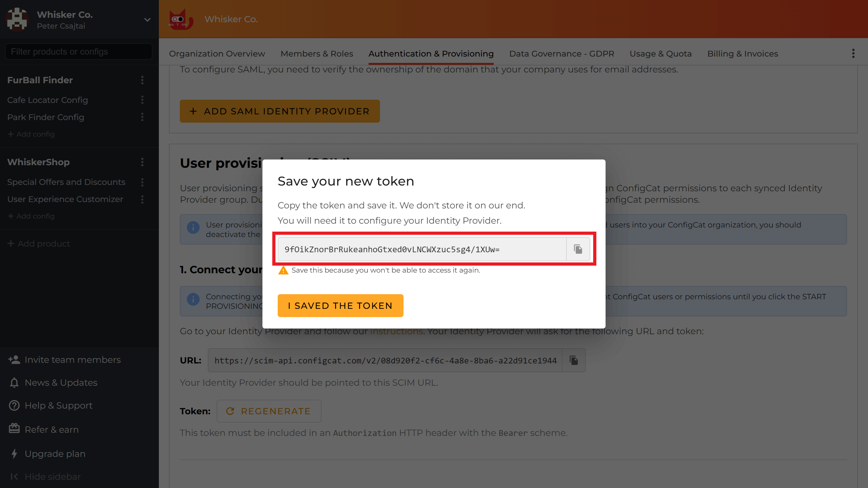Open Special Offers and Discounts options menu

click(x=142, y=182)
